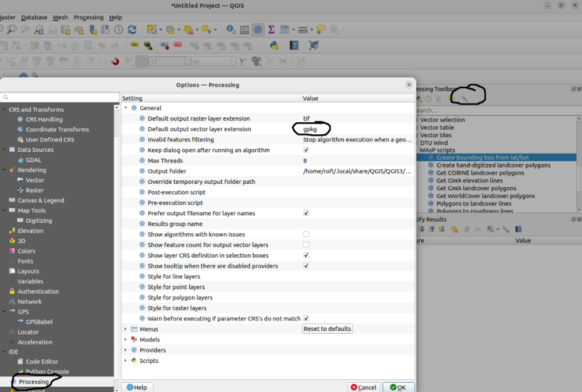This screenshot has width=582, height=392.
Task: Click the Python Console toolbar icon
Action: 273,45
